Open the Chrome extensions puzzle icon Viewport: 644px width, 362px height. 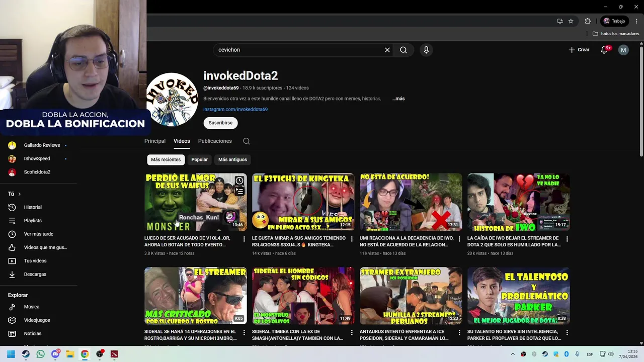pos(588,21)
